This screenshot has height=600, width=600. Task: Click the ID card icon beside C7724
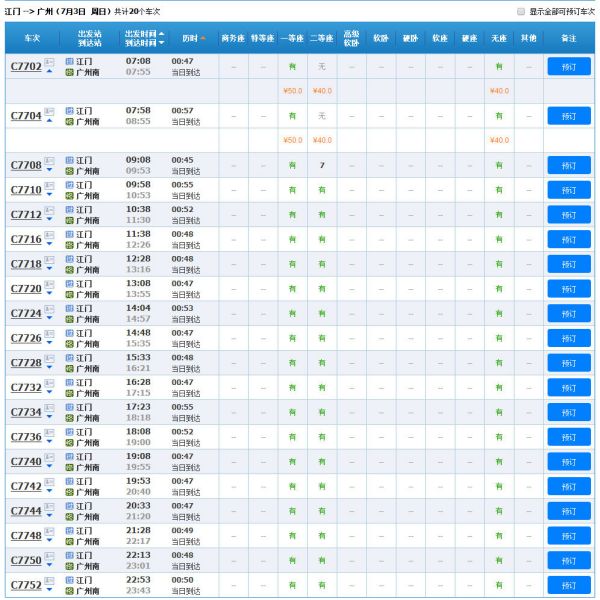coord(49,308)
